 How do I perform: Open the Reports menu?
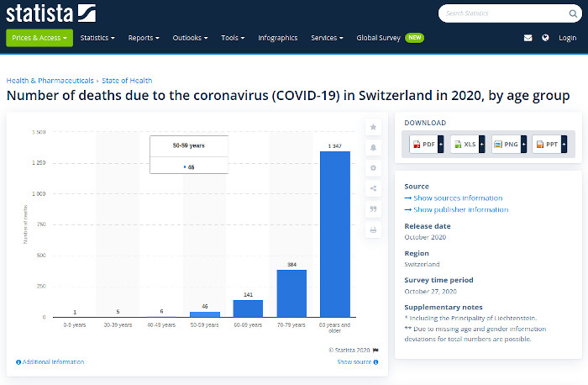144,38
